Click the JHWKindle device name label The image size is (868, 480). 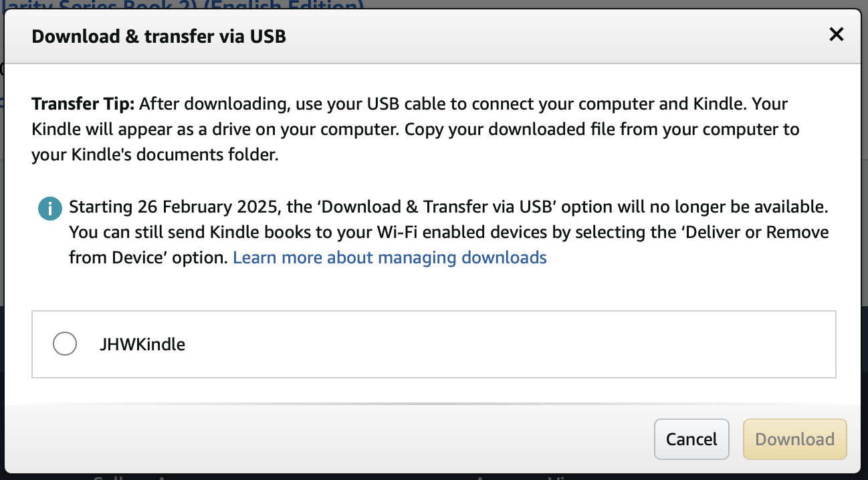[x=142, y=344]
